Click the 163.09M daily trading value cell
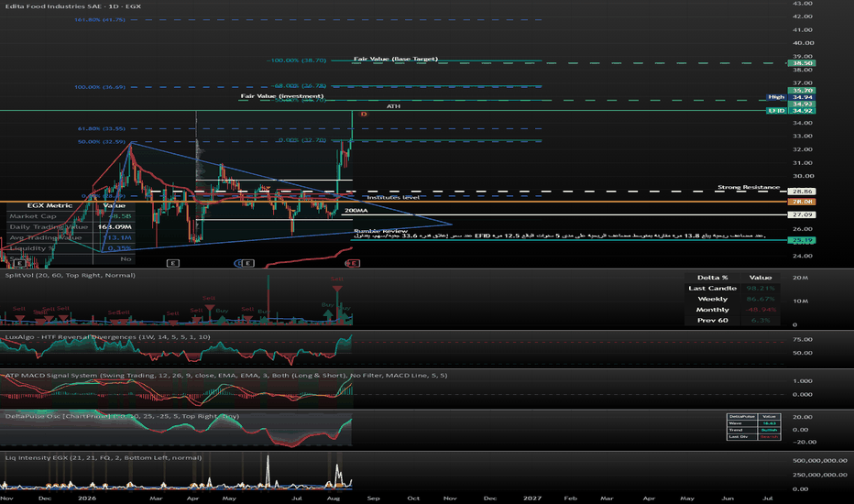The height and width of the screenshot is (504, 854). (115, 227)
